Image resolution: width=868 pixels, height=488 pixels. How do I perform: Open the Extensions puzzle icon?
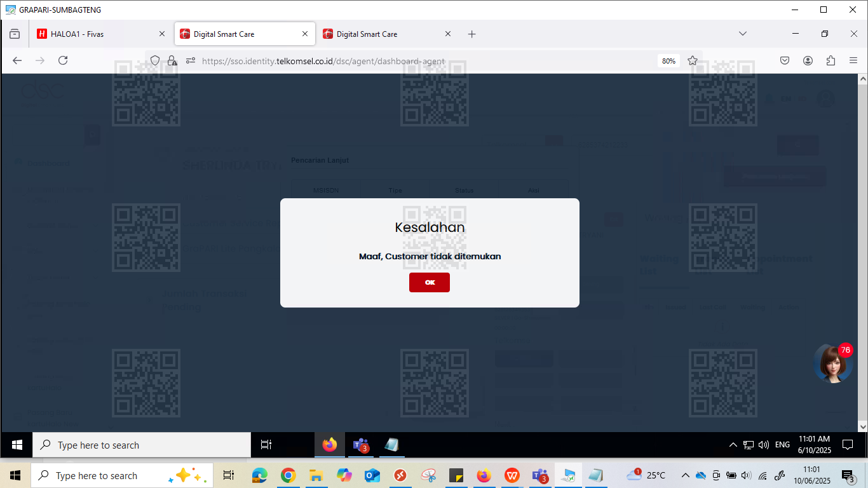(x=831, y=60)
